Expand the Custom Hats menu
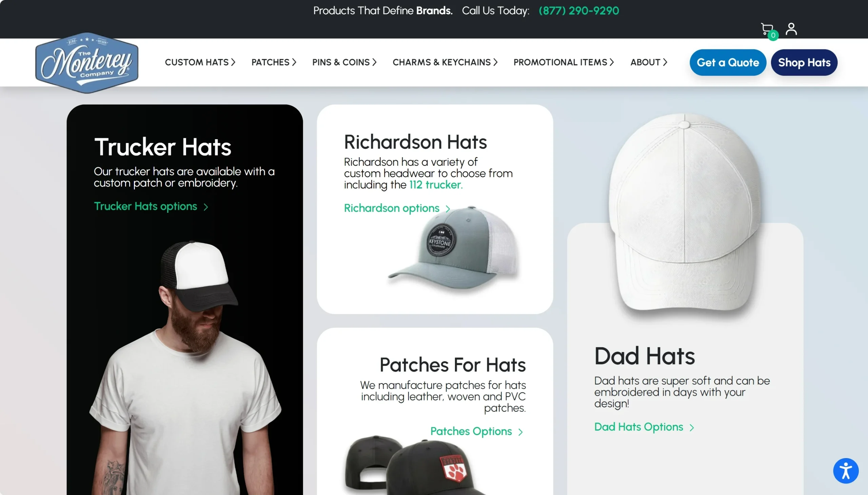Viewport: 868px width, 495px height. click(200, 62)
